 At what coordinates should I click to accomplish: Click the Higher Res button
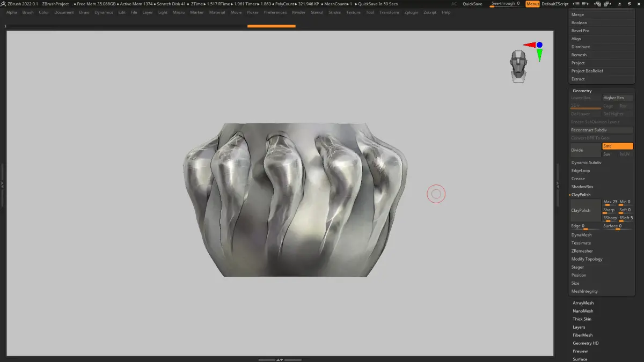click(x=618, y=98)
